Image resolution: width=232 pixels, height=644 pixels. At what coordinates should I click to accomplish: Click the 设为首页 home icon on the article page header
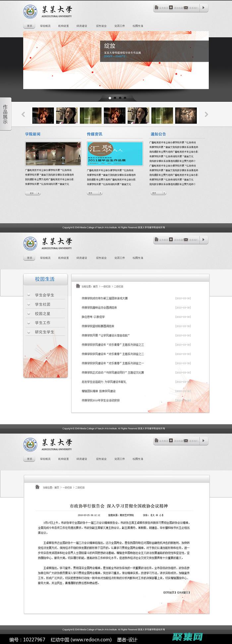(x=156, y=440)
